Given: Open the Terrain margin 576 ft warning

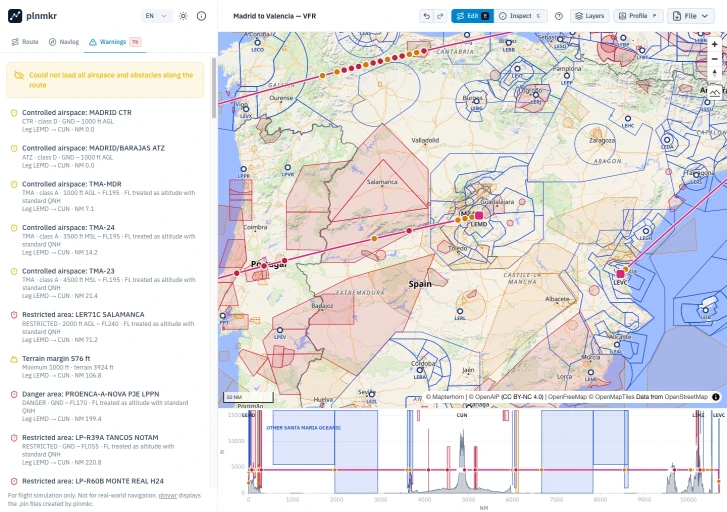Looking at the screenshot, I should tap(106, 366).
